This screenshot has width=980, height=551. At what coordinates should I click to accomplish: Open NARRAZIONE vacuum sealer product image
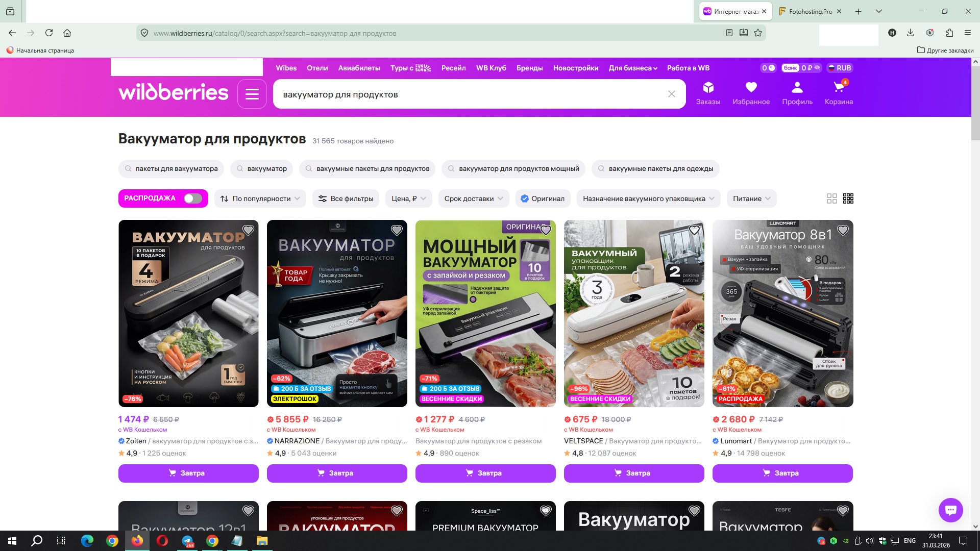click(337, 313)
